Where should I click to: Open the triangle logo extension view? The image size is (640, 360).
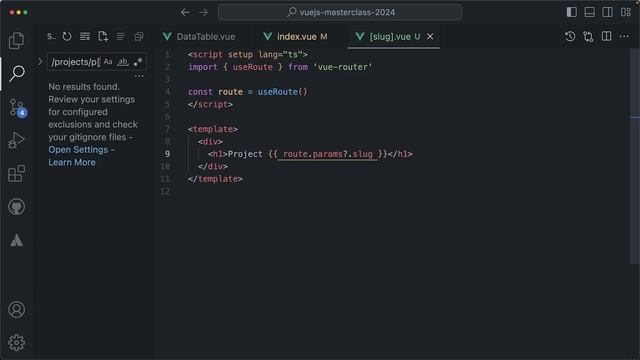16,240
